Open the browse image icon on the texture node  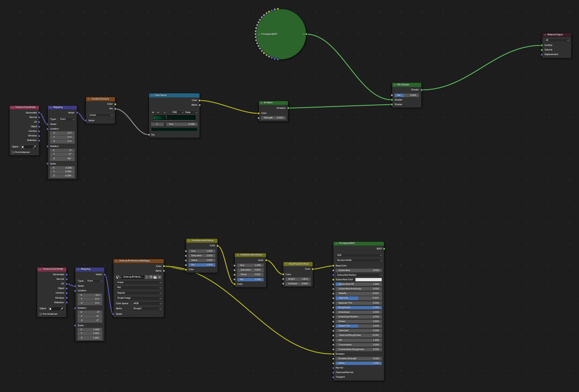point(118,277)
